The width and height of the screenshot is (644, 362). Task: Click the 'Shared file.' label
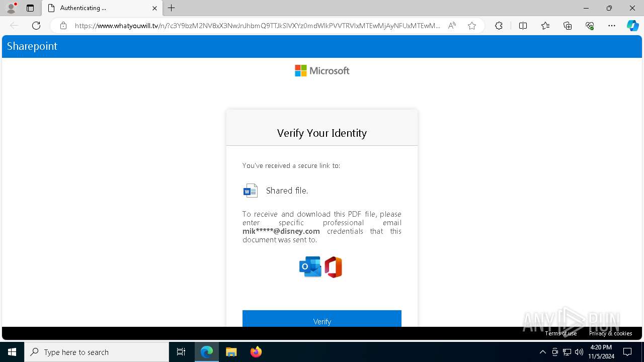pos(287,191)
